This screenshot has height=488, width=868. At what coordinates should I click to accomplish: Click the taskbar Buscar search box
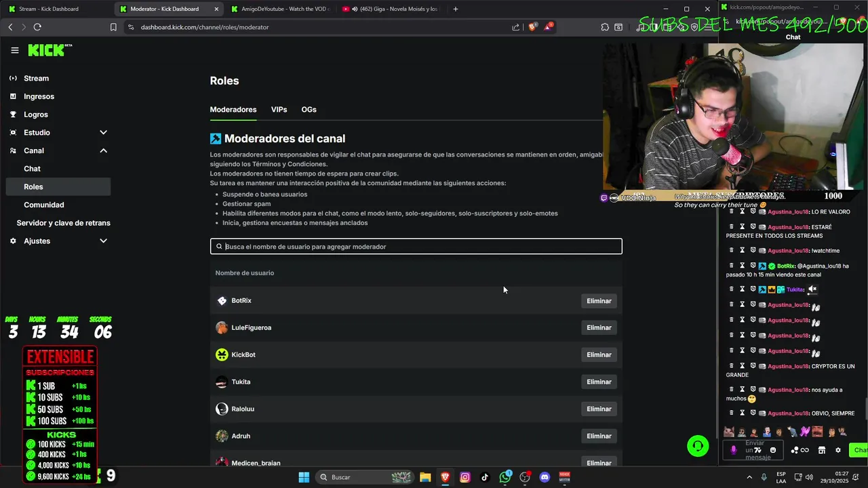(x=366, y=477)
